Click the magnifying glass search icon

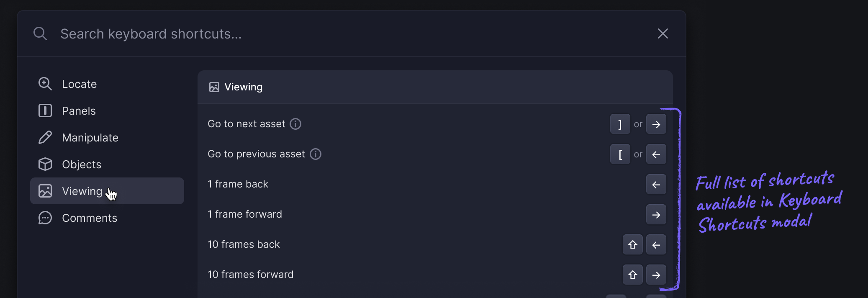40,33
